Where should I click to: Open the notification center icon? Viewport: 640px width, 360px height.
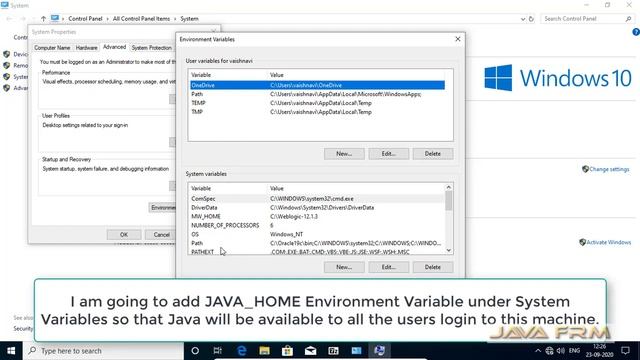click(625, 351)
